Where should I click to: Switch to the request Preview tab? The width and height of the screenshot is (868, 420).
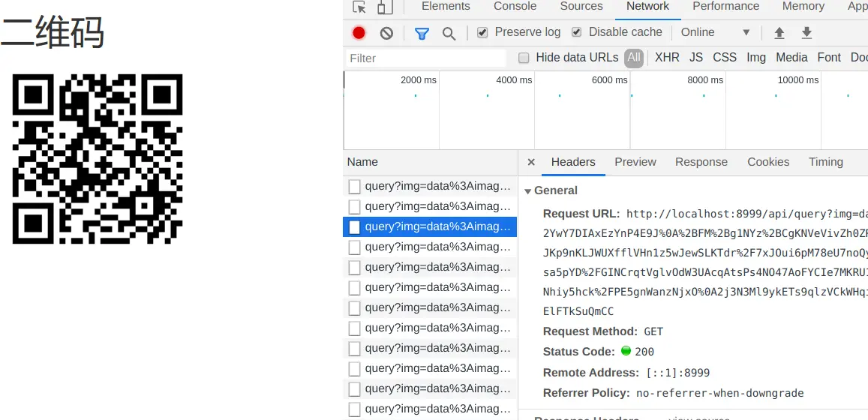(x=635, y=162)
